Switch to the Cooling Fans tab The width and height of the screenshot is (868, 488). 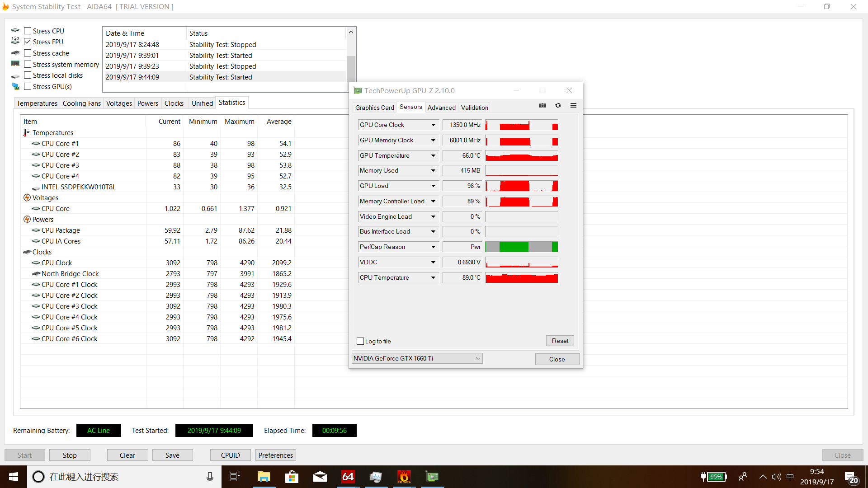(x=81, y=103)
